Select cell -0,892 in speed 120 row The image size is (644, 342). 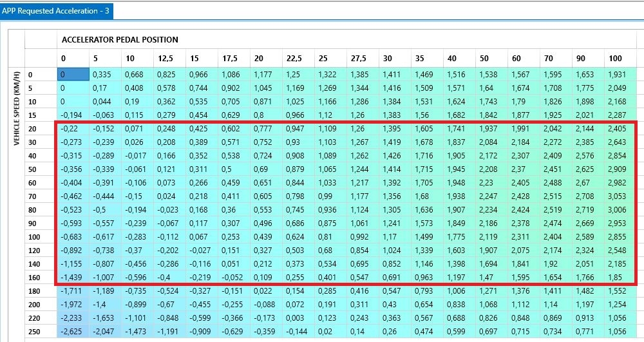point(73,251)
